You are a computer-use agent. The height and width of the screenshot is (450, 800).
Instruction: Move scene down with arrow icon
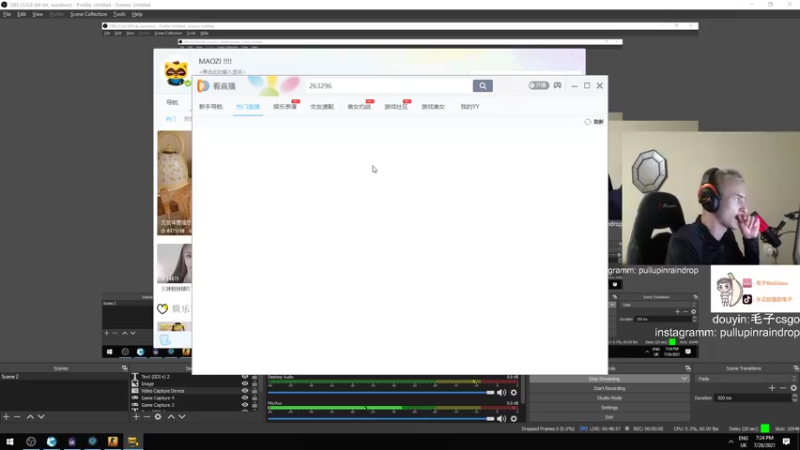point(41,417)
